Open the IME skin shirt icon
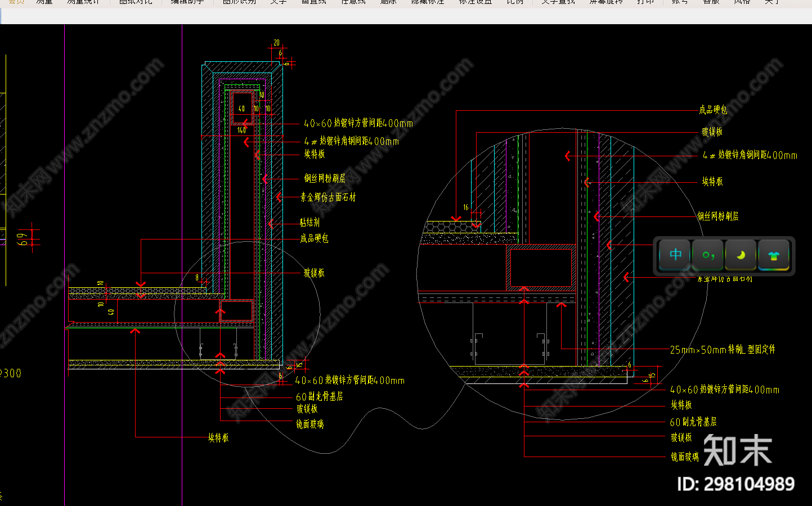 pyautogui.click(x=774, y=255)
